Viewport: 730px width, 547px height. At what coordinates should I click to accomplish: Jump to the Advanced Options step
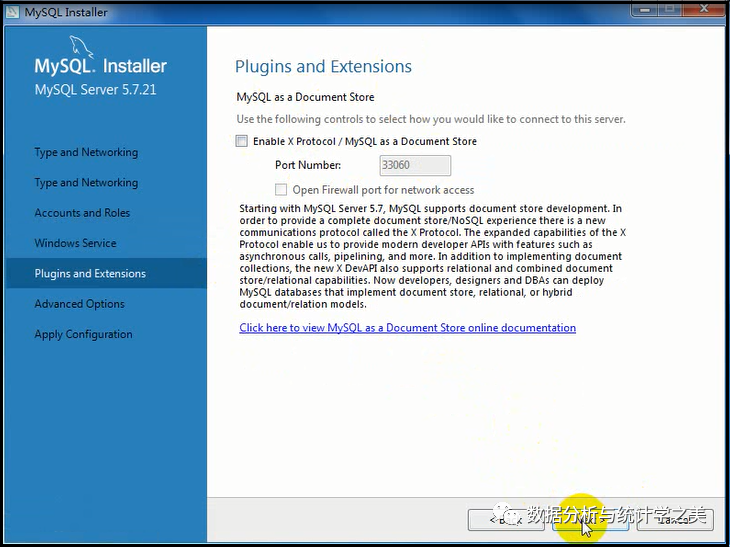(79, 304)
